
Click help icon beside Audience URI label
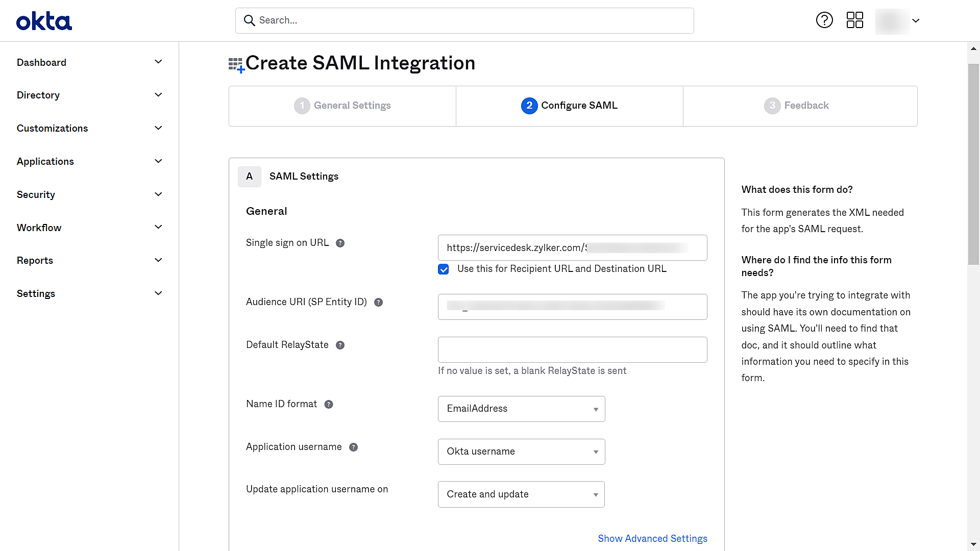tap(378, 303)
